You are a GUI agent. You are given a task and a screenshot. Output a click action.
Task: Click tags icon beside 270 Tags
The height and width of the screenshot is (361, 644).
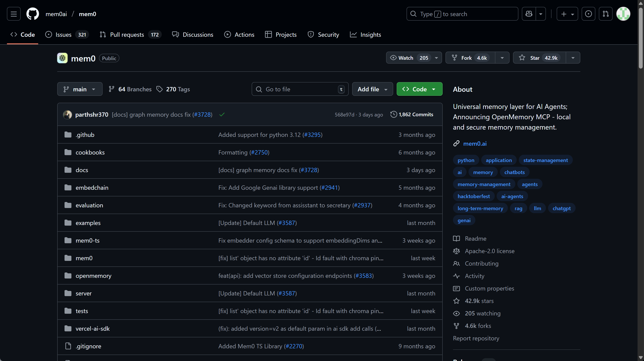click(x=160, y=89)
